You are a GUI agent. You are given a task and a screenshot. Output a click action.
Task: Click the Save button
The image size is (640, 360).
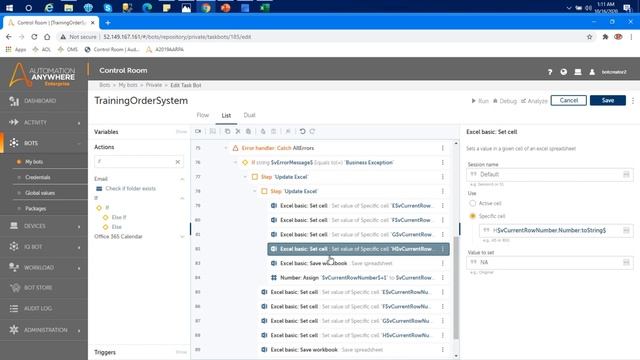pos(607,100)
